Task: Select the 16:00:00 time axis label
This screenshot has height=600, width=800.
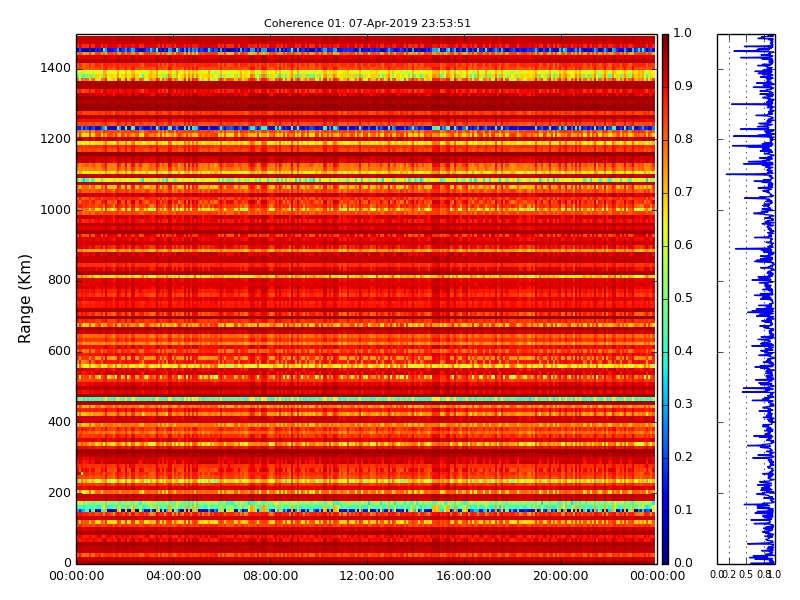Action: (x=464, y=576)
